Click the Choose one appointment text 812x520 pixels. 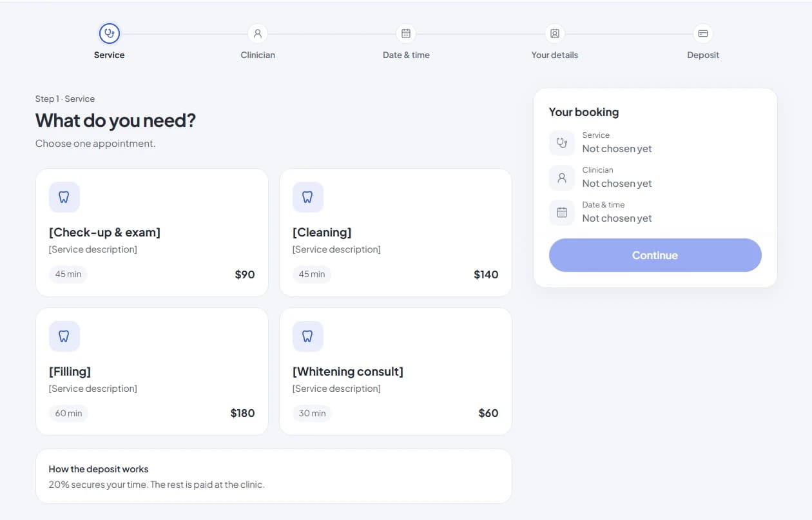point(95,144)
